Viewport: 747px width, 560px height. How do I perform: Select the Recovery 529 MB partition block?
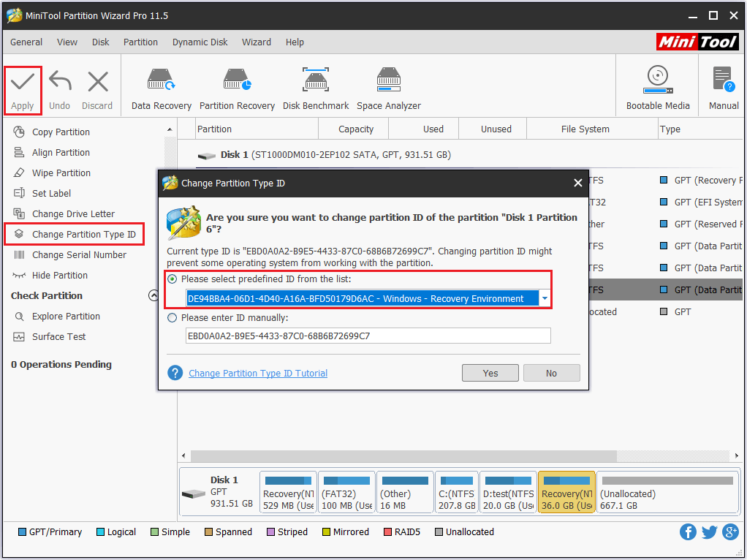288,492
